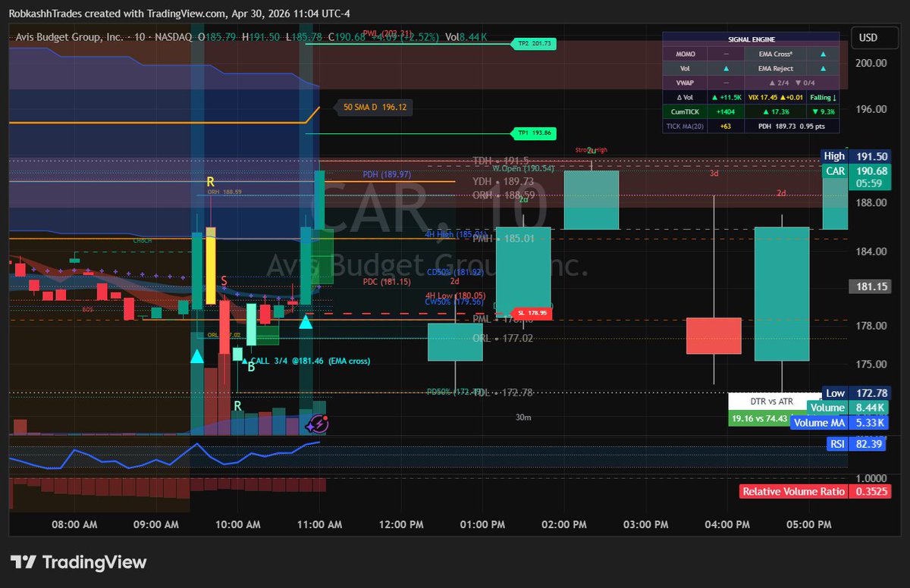Image resolution: width=910 pixels, height=588 pixels.
Task: Click the Relative Volume Ratio label
Action: pyautogui.click(x=794, y=491)
